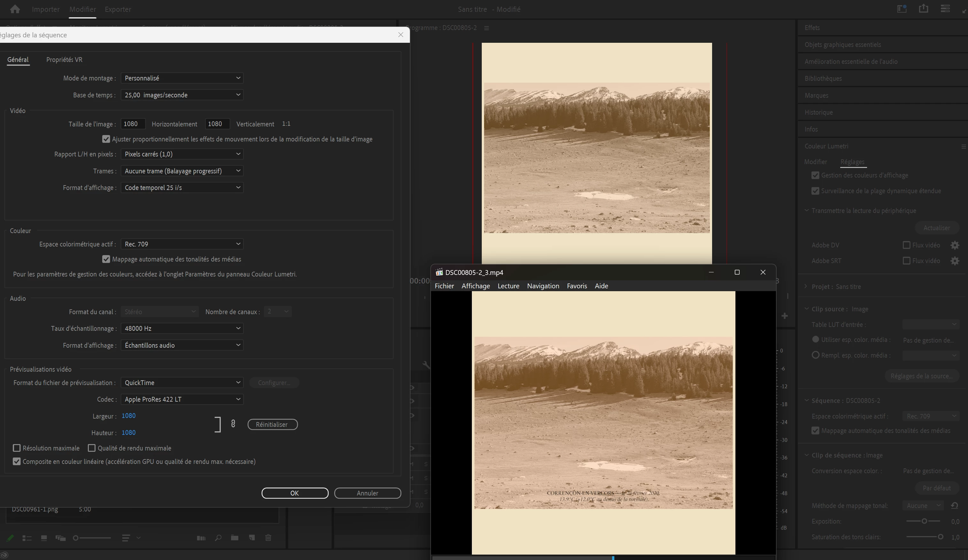Click the Réinitialiser button

tap(272, 425)
